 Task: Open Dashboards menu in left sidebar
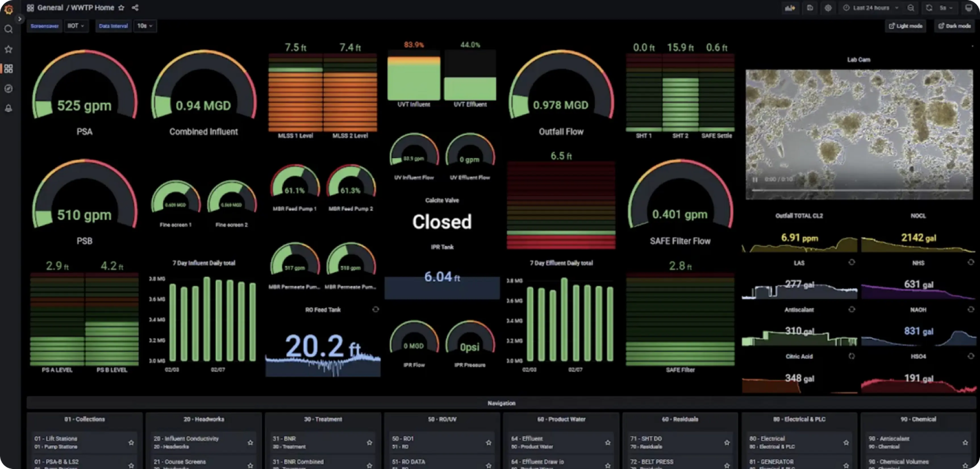point(8,69)
